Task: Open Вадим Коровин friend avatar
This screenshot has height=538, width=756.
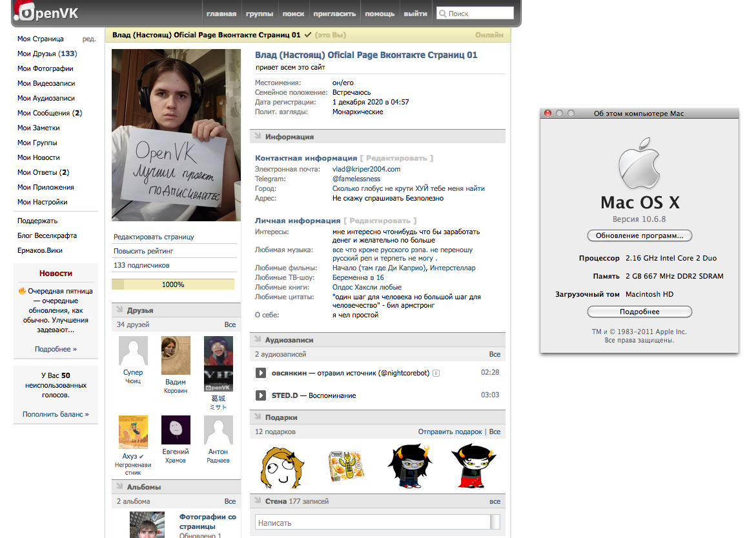Action: coord(176,355)
